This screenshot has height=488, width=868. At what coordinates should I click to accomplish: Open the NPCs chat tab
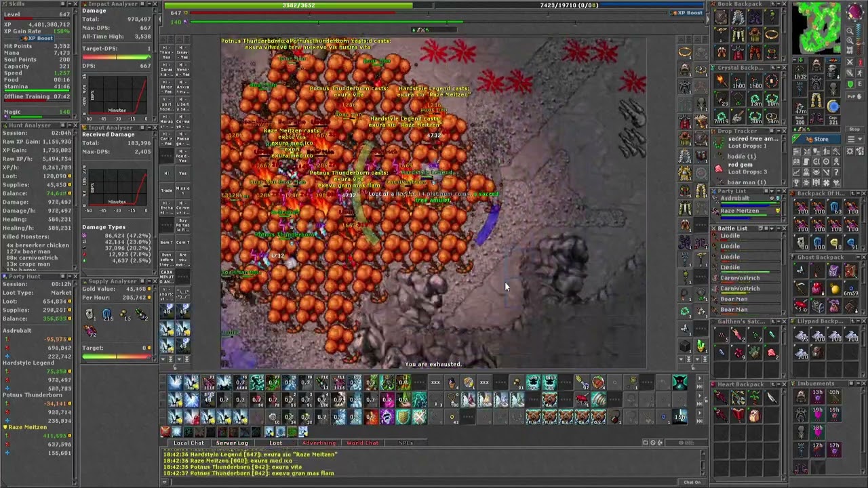406,443
